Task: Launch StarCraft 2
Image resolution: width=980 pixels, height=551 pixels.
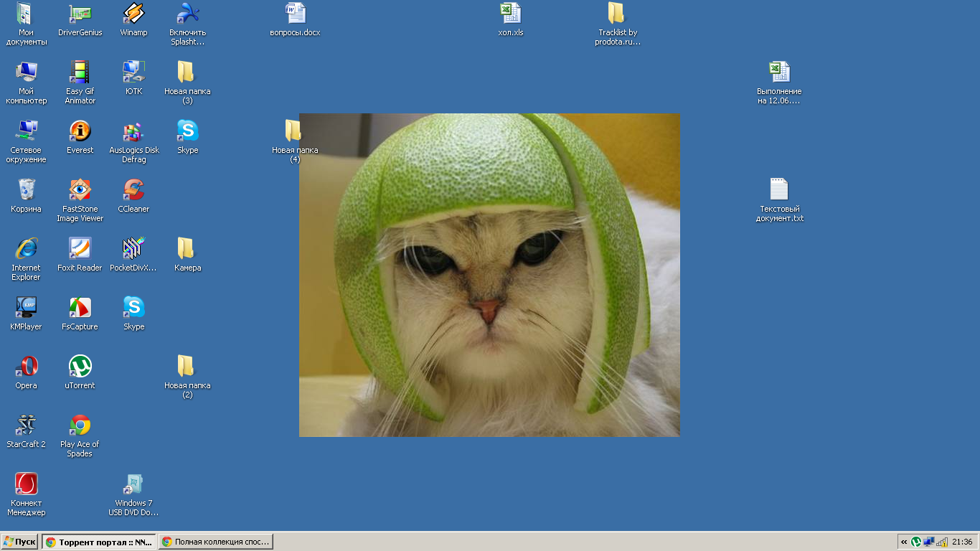Action: [x=26, y=425]
